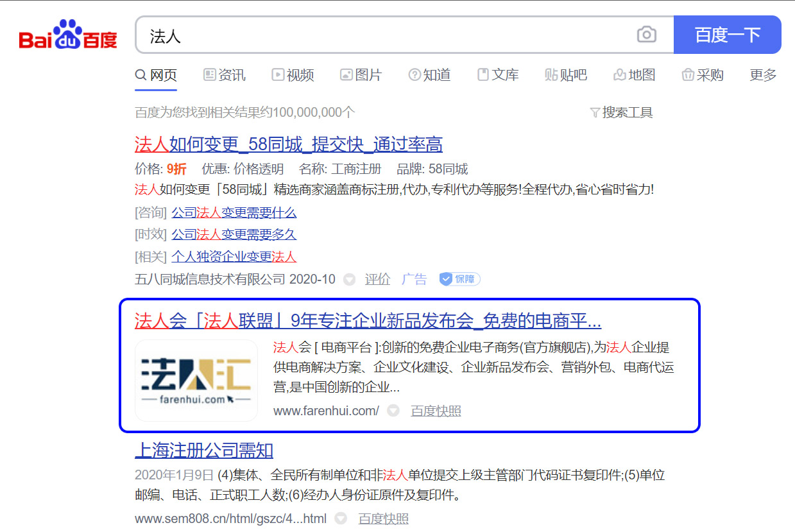Expand the 更多 menu
The height and width of the screenshot is (532, 795).
(x=763, y=75)
